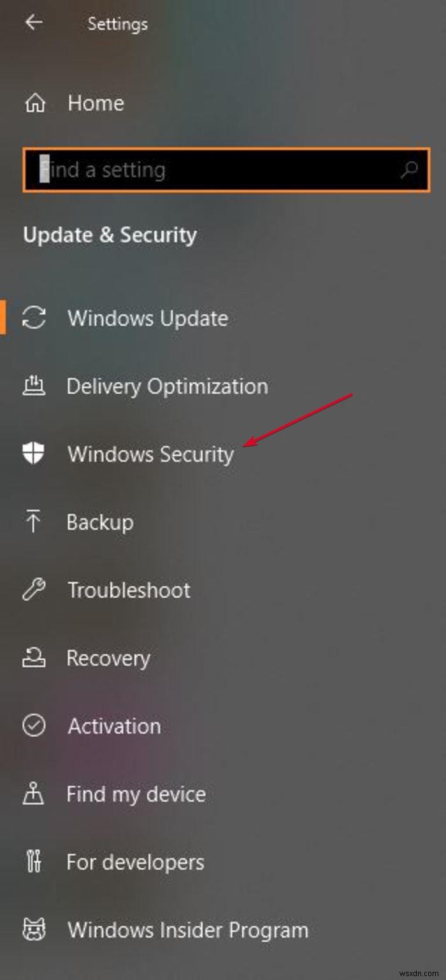Go to the Home settings page
446x980 pixels.
click(96, 102)
